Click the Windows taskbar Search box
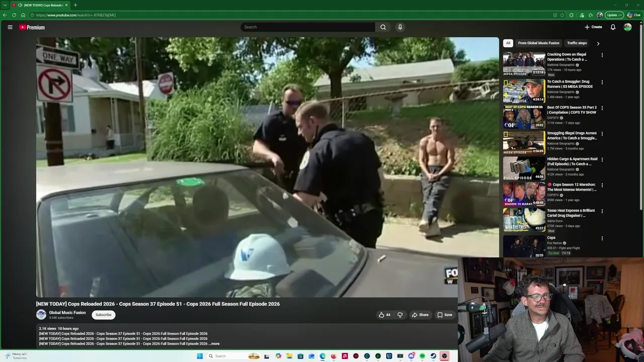Image resolution: width=644 pixels, height=362 pixels. coord(234,356)
